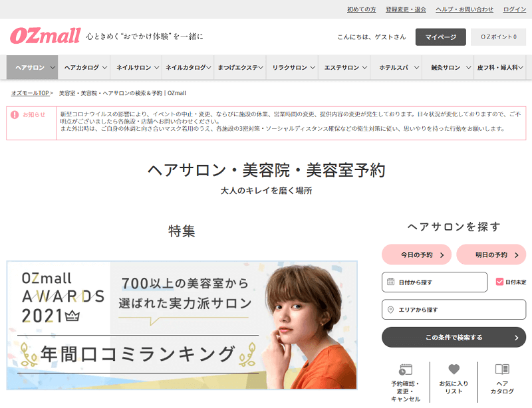The image size is (532, 408).
Task: Expand the リラクサロン nav dropdown arrow
Action: coord(313,68)
